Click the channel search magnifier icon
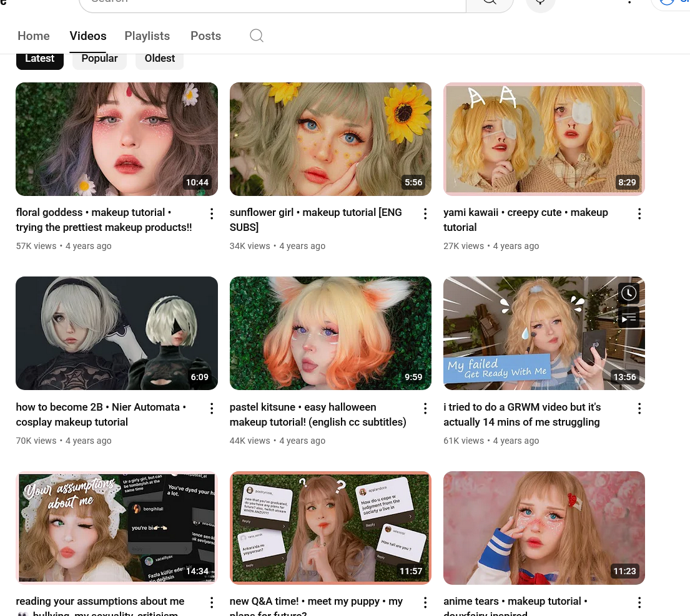690x616 pixels. point(257,36)
